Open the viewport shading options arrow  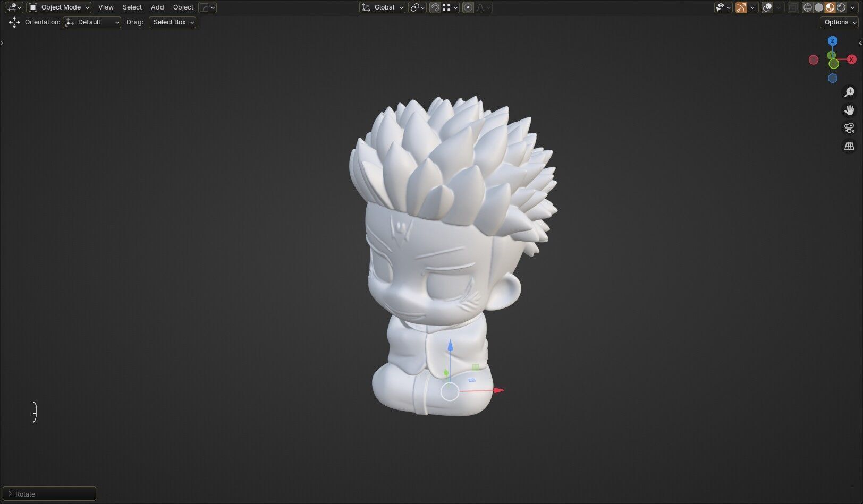coord(852,7)
